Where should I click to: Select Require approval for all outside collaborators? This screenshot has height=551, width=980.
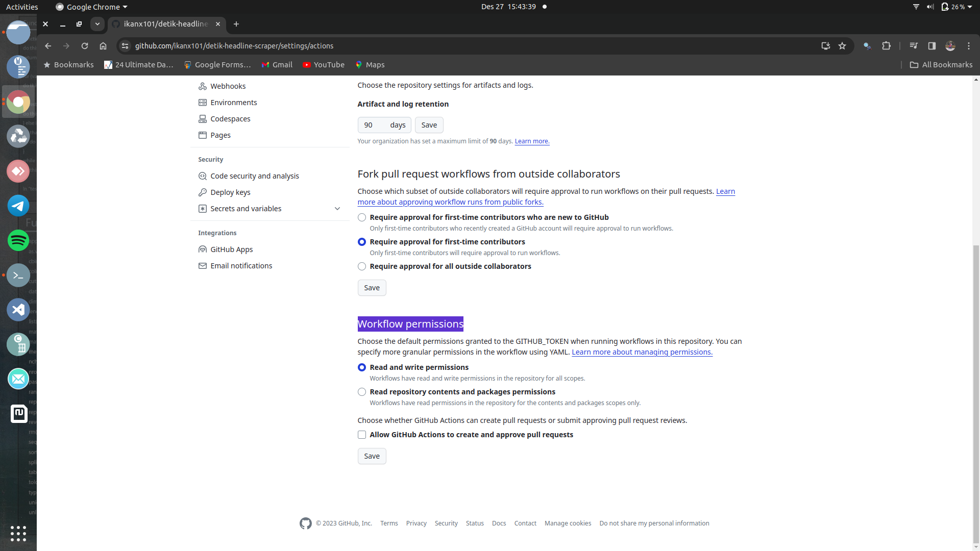[362, 266]
